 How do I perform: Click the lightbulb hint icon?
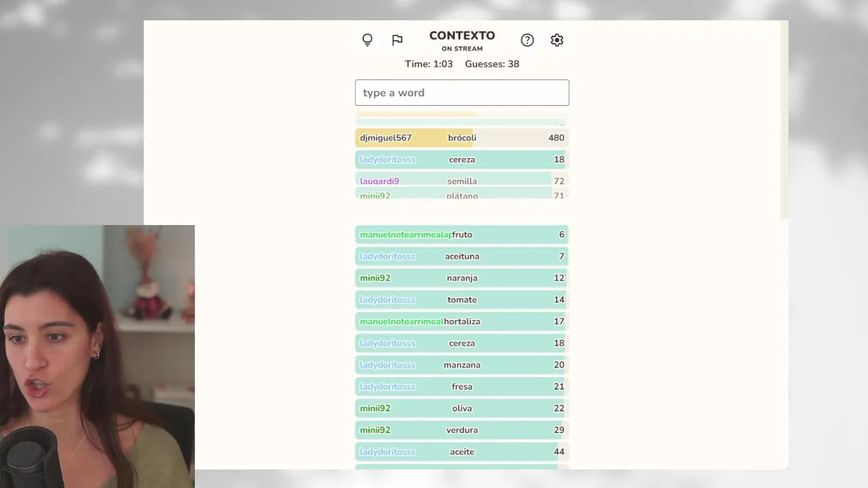368,40
